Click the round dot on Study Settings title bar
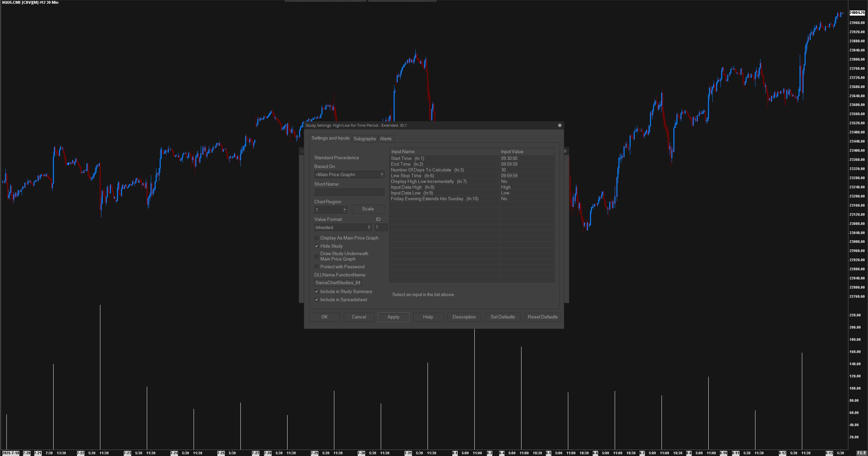868x456 pixels. [559, 125]
